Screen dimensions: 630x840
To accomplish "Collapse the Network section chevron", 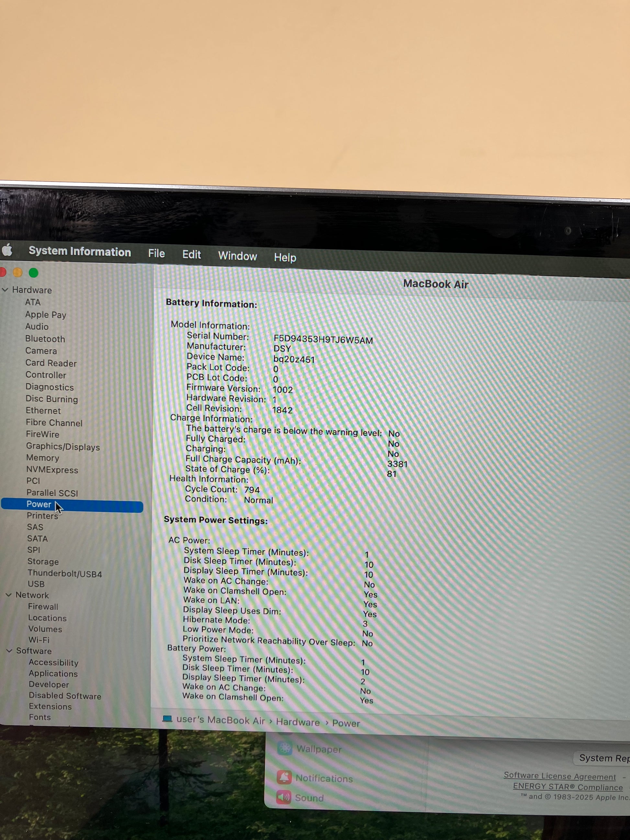I will 9,595.
